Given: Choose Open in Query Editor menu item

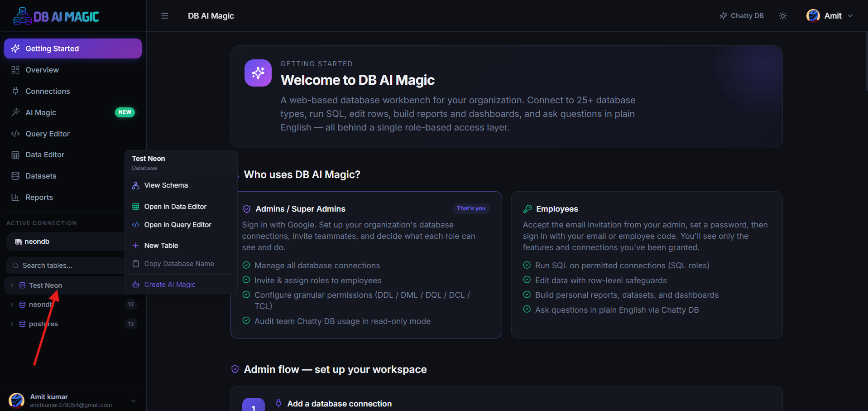Looking at the screenshot, I should [x=181, y=225].
